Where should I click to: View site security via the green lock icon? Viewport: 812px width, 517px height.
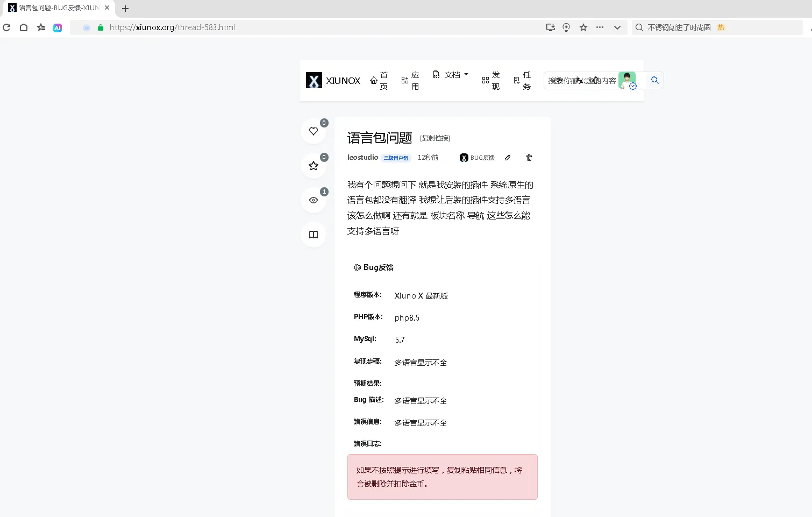point(101,27)
